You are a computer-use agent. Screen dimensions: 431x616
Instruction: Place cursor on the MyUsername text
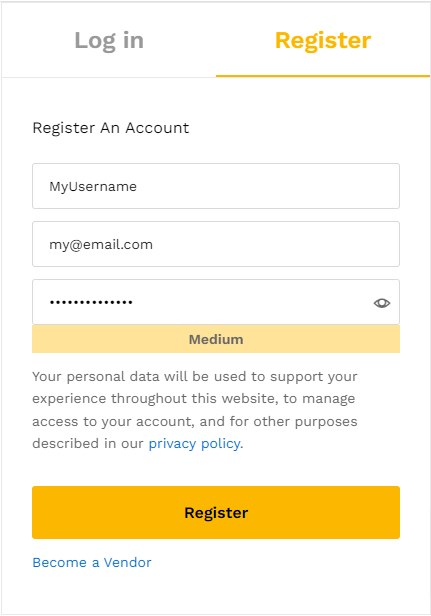pyautogui.click(x=93, y=187)
